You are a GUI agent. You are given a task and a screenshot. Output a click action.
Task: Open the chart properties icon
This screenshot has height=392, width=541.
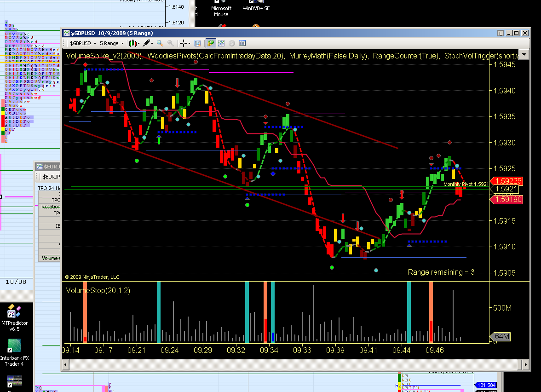[x=242, y=43]
